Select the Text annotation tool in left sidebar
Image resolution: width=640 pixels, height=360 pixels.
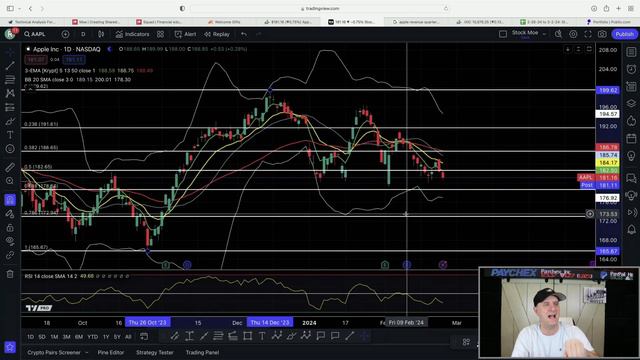click(10, 135)
